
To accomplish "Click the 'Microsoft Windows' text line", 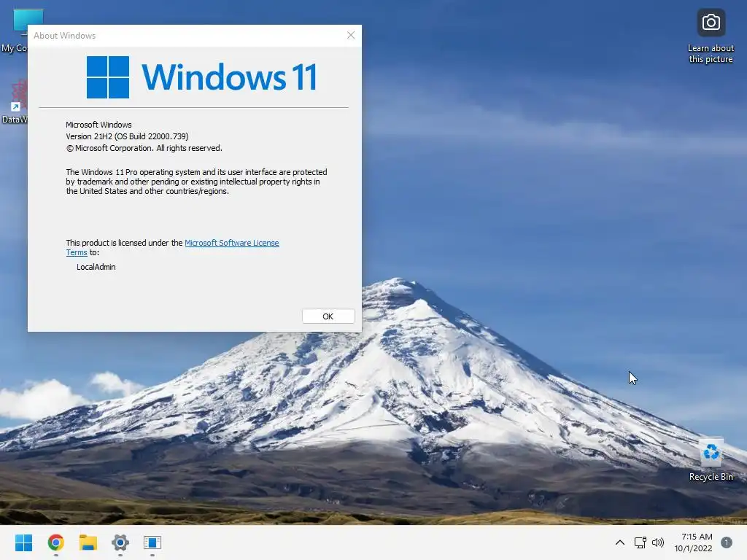I will pyautogui.click(x=98, y=125).
